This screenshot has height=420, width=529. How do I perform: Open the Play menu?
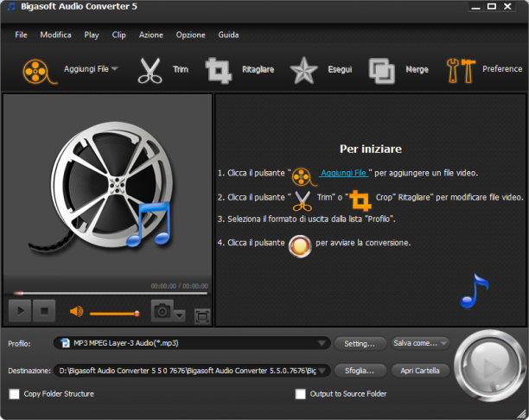92,35
